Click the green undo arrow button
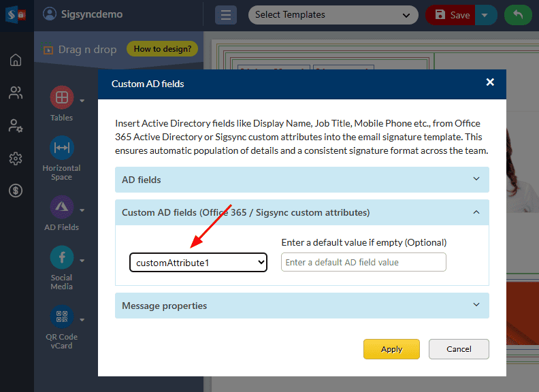 pyautogui.click(x=518, y=15)
